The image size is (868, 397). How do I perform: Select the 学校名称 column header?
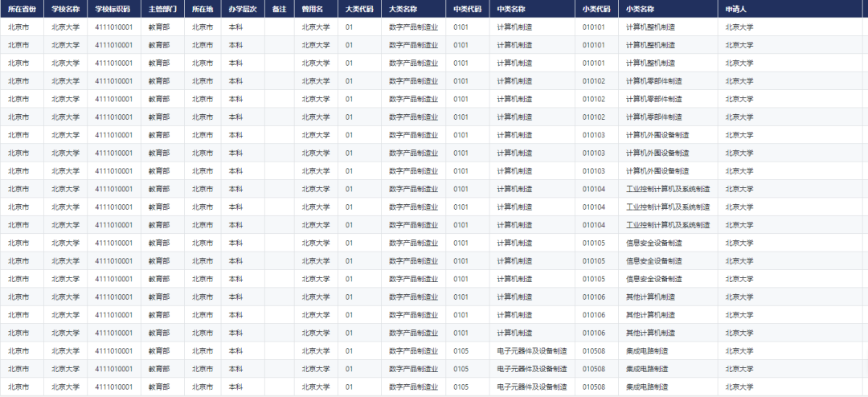[x=65, y=10]
